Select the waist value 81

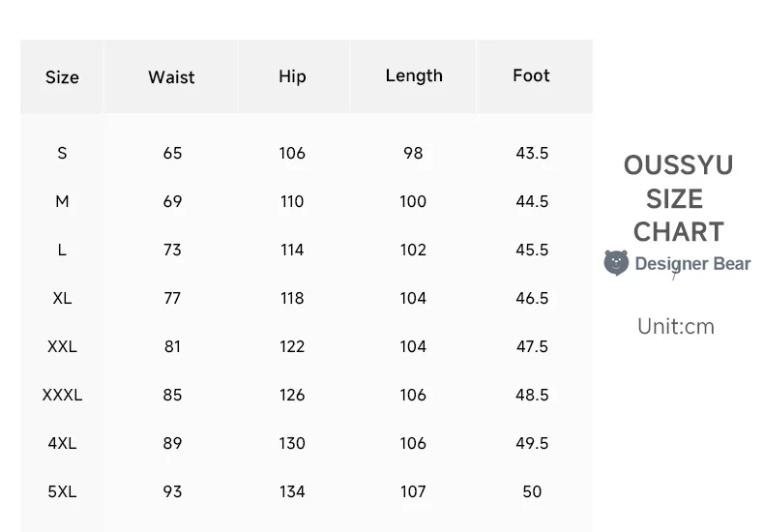click(172, 346)
